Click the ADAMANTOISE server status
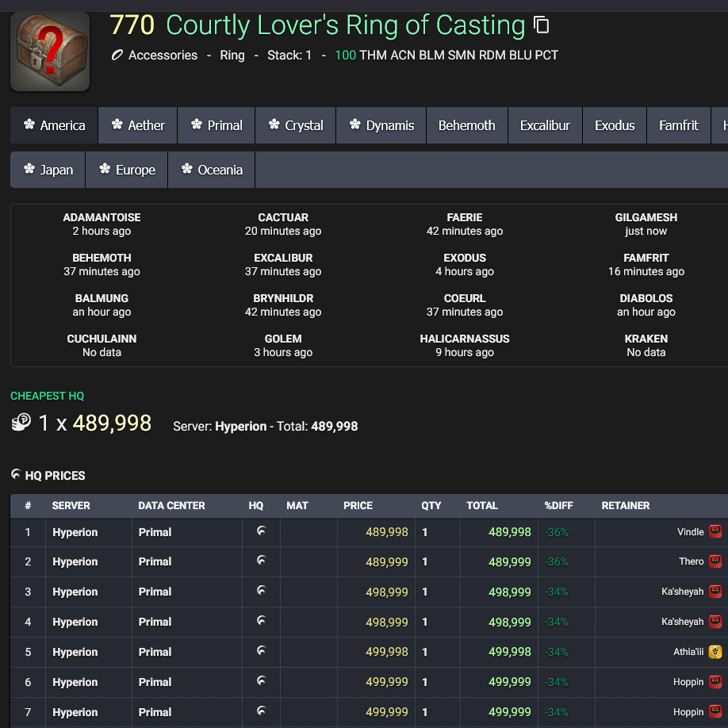 [x=102, y=224]
